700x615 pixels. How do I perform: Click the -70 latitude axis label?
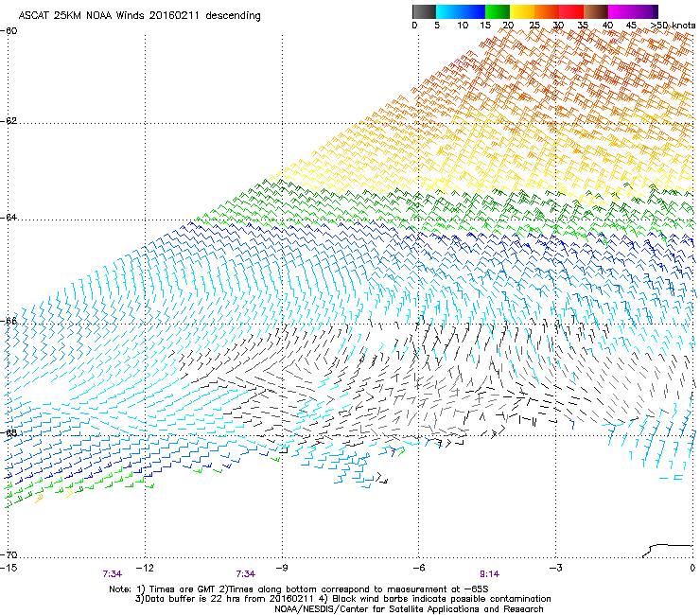coord(9,554)
